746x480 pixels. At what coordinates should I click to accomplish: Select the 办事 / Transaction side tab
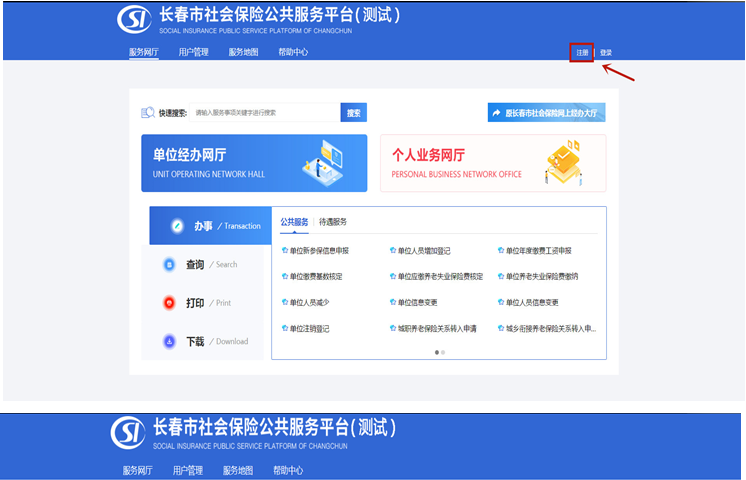211,226
